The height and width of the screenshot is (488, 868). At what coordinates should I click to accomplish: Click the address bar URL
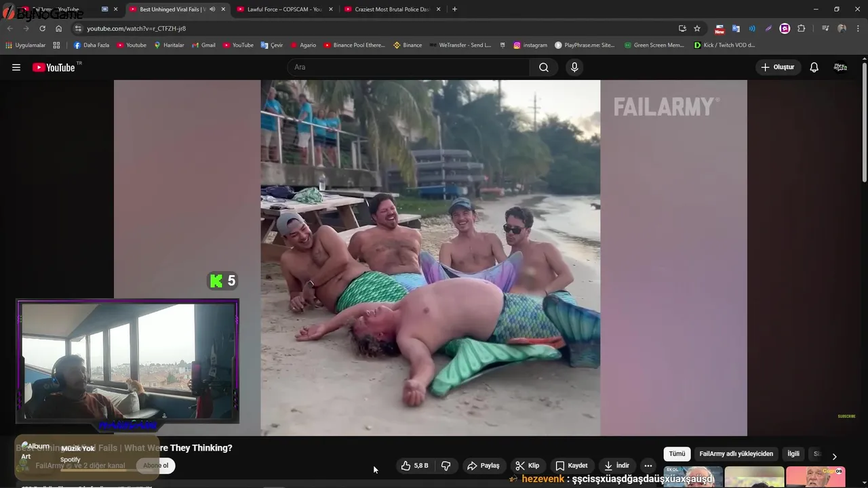point(136,28)
